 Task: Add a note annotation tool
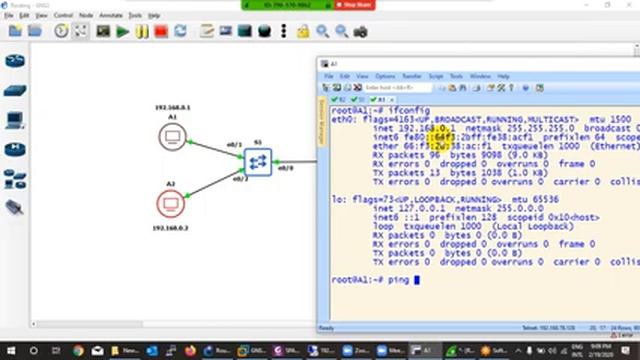point(207,31)
